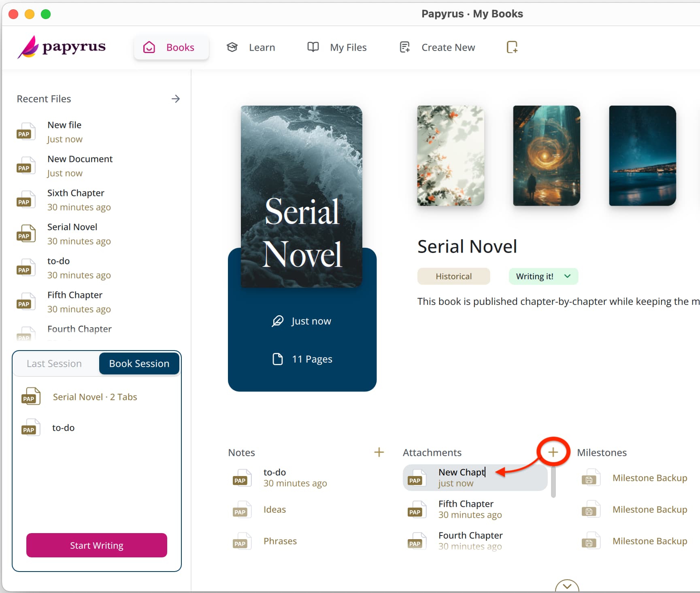Viewport: 700px width, 593px height.
Task: Click the first Milestone Backup save icon
Action: (x=590, y=478)
